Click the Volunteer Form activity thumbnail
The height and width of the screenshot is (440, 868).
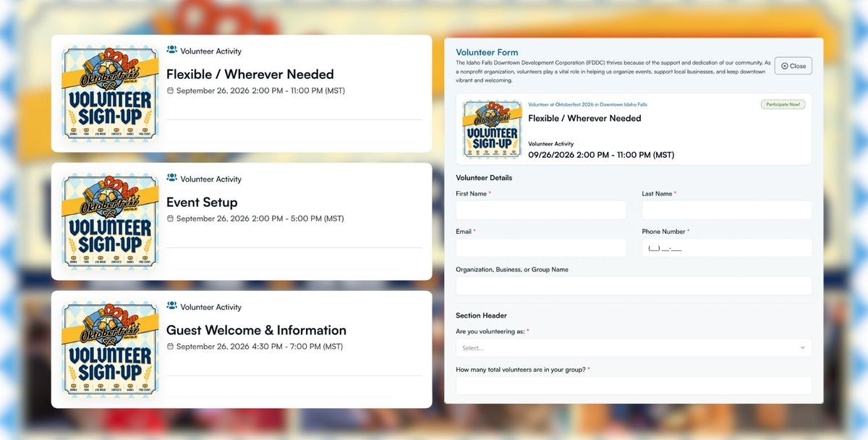[x=492, y=130]
